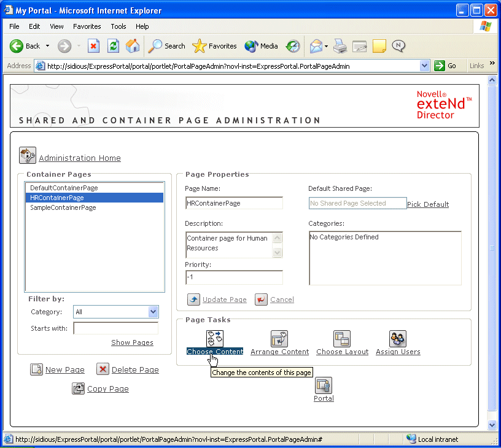Viewport: 501px width, 448px height.
Task: Open the Tools menu
Action: (x=118, y=26)
